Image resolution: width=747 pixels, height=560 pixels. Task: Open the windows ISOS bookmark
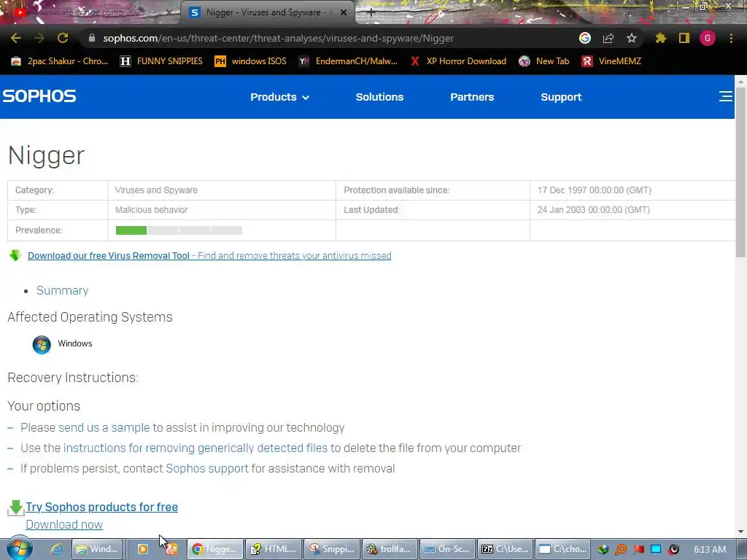click(251, 61)
